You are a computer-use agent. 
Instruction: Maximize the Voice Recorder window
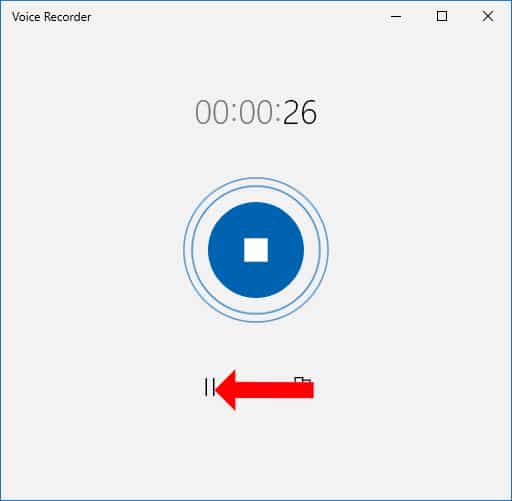tap(442, 16)
